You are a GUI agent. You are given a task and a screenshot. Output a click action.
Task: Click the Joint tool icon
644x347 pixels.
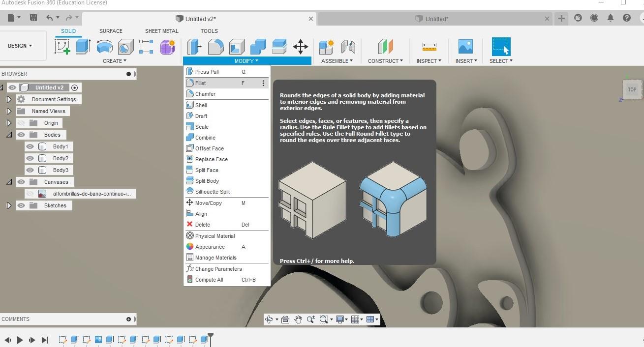[x=348, y=47]
